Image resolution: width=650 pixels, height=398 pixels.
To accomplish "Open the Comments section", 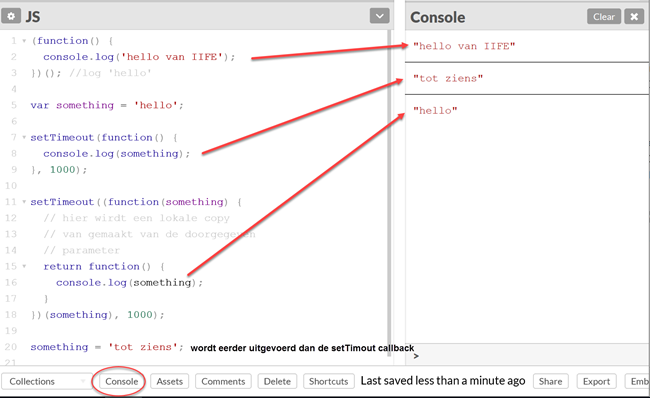I will [223, 381].
